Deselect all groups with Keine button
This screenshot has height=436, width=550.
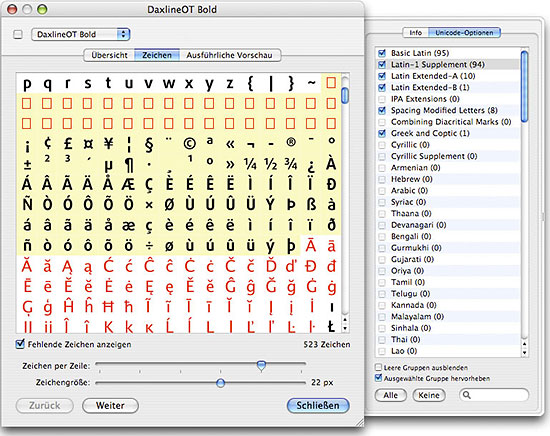[x=429, y=395]
